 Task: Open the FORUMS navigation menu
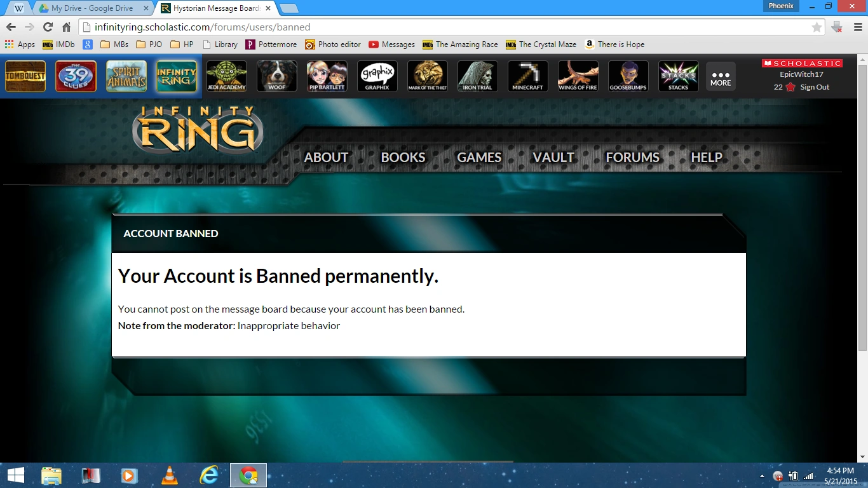pyautogui.click(x=632, y=158)
